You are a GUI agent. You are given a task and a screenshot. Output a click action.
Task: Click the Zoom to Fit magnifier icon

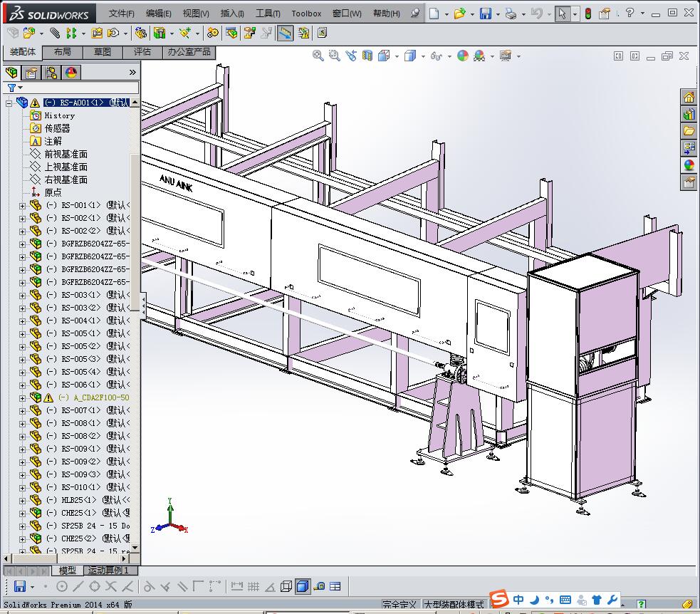pyautogui.click(x=318, y=56)
